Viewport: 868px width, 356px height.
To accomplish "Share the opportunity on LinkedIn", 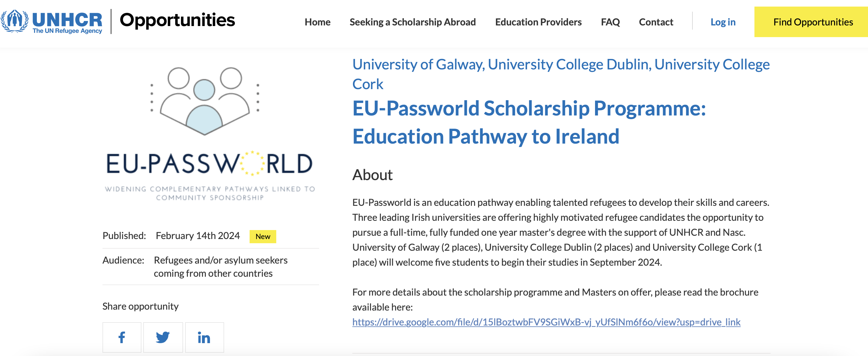I will (204, 337).
